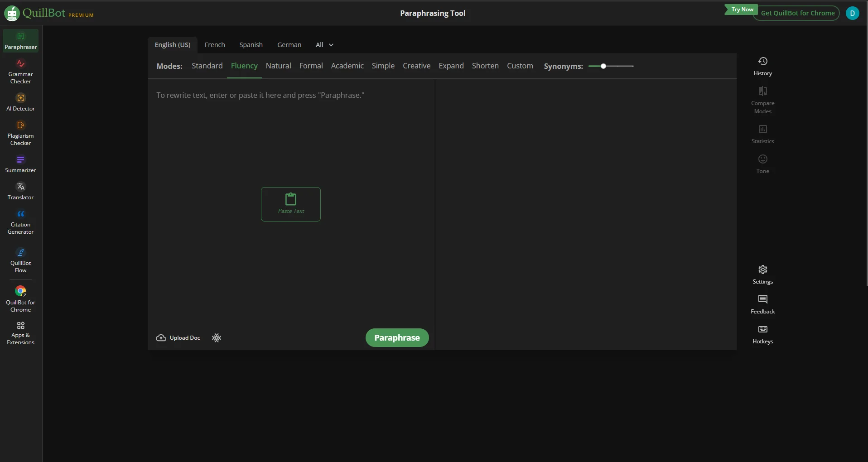The image size is (868, 462).
Task: Click the Upload Doc cloud icon
Action: [161, 338]
